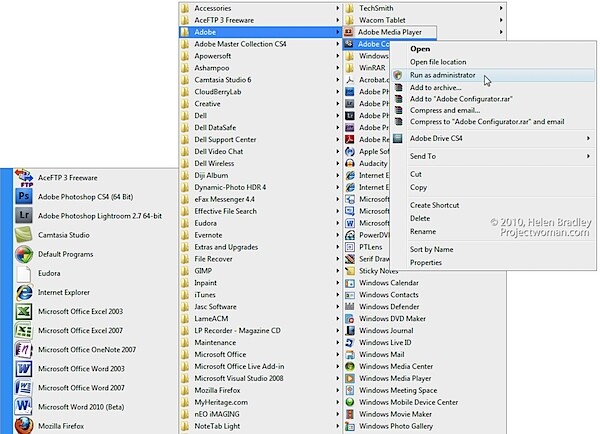Select Properties in context menu

point(426,263)
